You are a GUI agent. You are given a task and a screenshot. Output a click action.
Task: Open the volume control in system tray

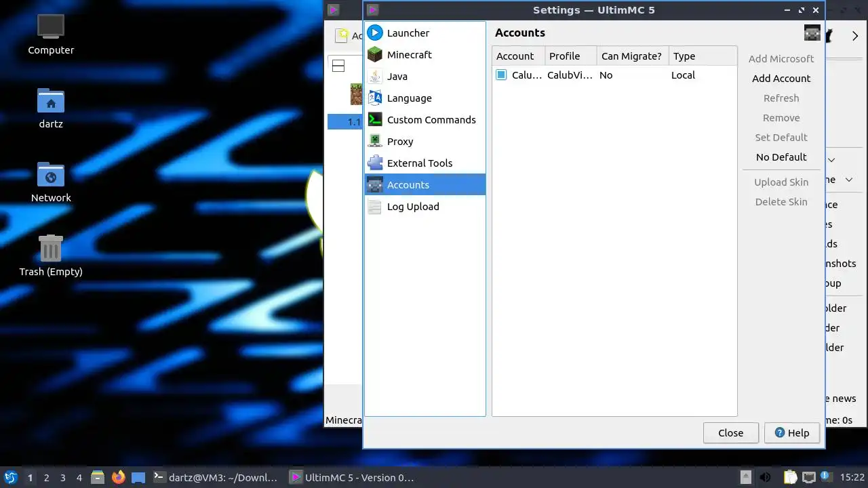[765, 477]
